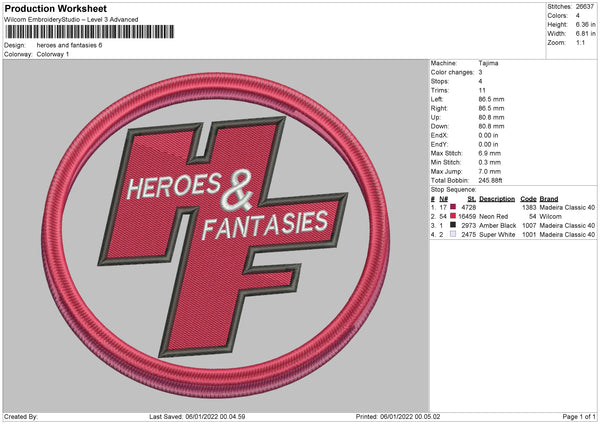Click the 'EndY:' label

[439, 145]
